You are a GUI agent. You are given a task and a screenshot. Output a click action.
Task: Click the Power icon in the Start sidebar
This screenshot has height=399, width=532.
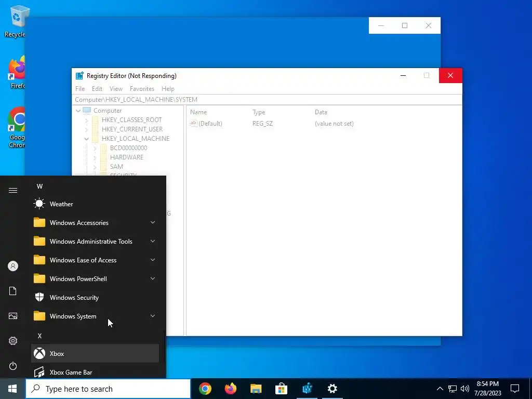[13, 366]
